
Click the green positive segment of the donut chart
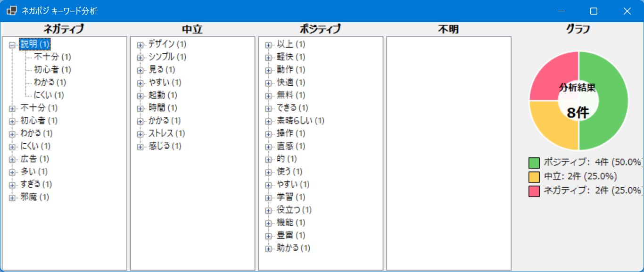point(613,100)
